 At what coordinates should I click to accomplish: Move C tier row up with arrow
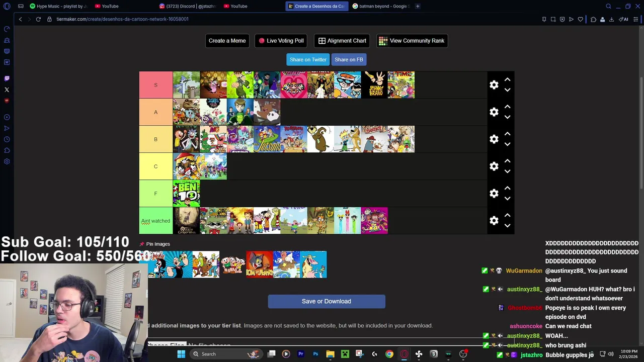coord(507,161)
